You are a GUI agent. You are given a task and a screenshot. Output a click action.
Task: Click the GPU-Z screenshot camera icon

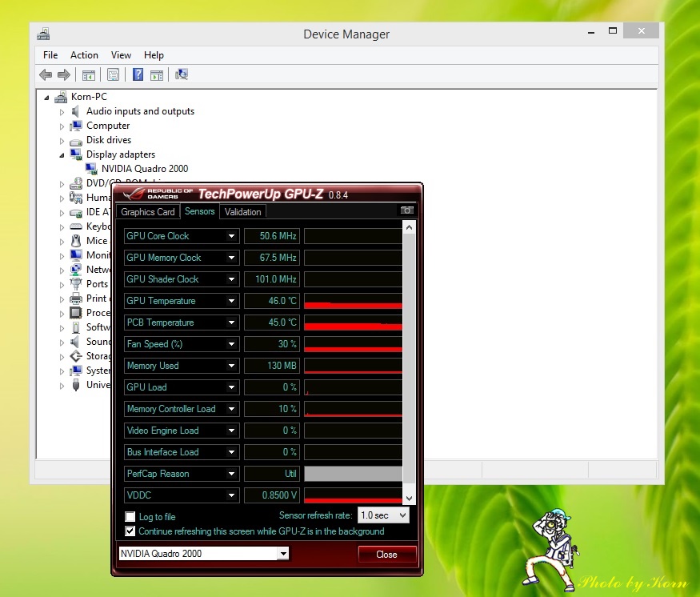(x=406, y=210)
